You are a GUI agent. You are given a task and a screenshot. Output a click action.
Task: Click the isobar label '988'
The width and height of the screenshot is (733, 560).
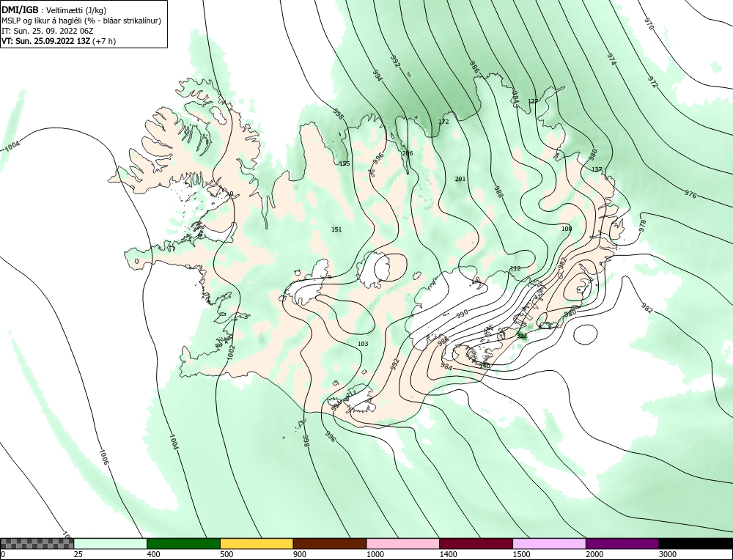pos(498,191)
